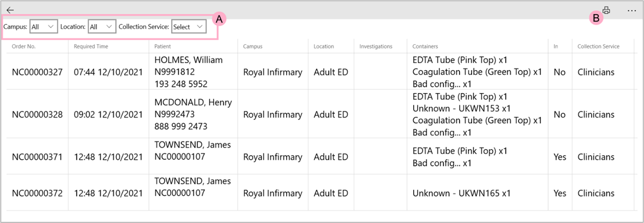
Task: Click the Investigations column header
Action: click(x=376, y=47)
